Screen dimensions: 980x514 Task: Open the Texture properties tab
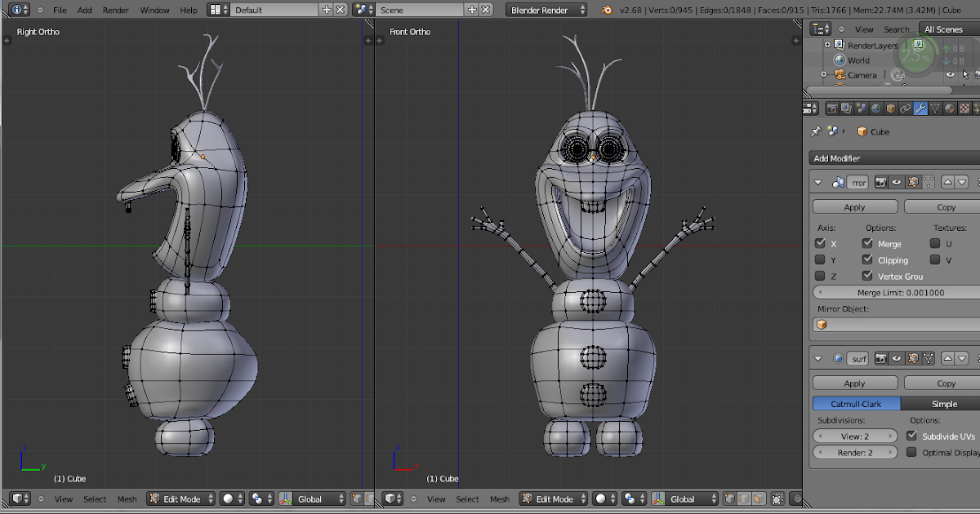tap(963, 108)
